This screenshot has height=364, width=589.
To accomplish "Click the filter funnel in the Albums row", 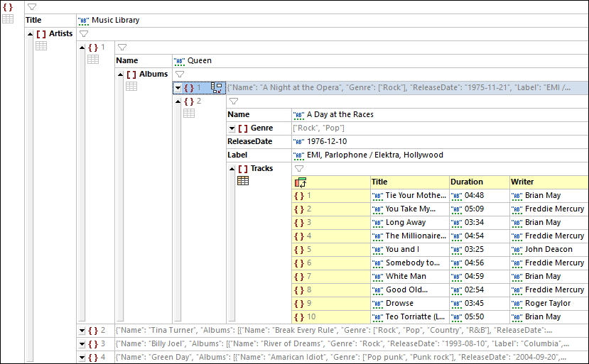I will [179, 74].
